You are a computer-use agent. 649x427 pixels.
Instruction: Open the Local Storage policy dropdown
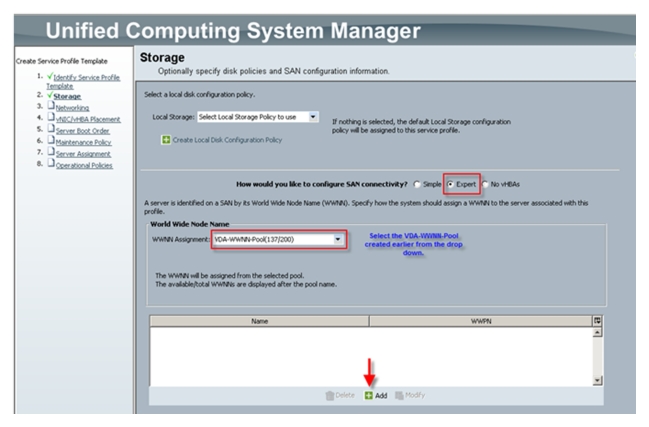(313, 117)
